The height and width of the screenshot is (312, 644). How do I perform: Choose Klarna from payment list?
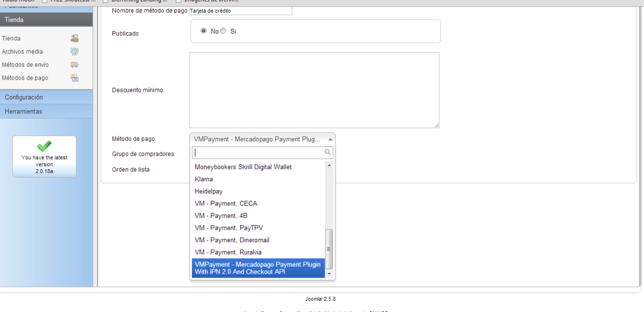258,179
